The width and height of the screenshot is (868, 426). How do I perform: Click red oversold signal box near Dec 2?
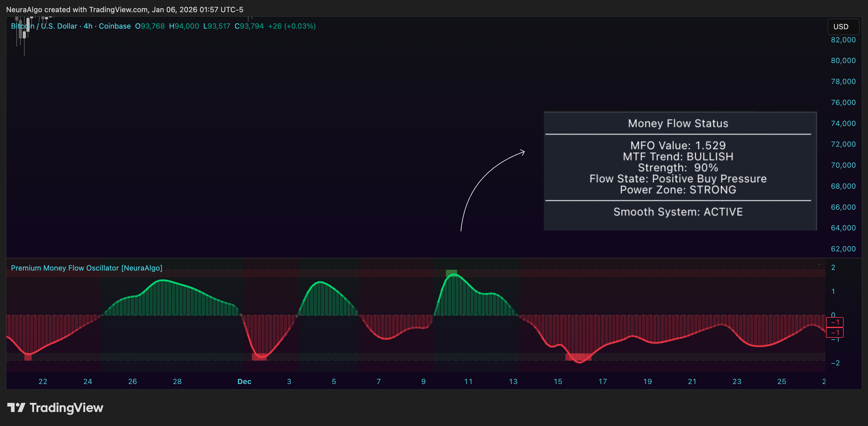[x=259, y=357]
